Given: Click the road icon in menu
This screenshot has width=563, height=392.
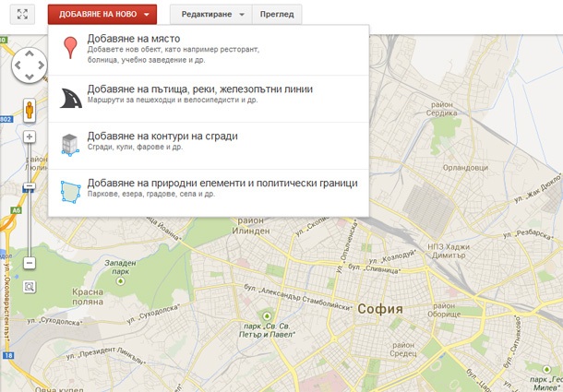Looking at the screenshot, I should (71, 99).
